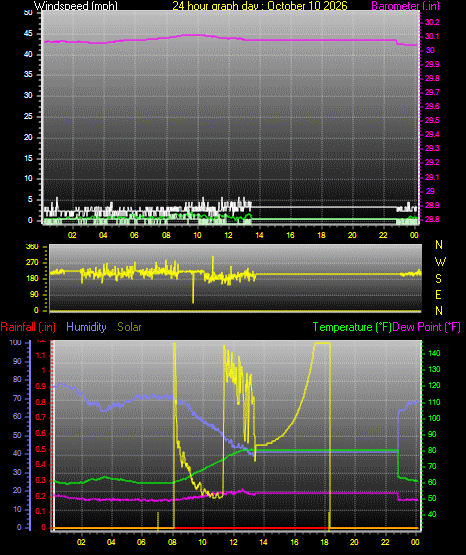Image resolution: width=466 pixels, height=555 pixels.
Task: Select red 0.2 on the rainfall axis
Action: (x=41, y=496)
